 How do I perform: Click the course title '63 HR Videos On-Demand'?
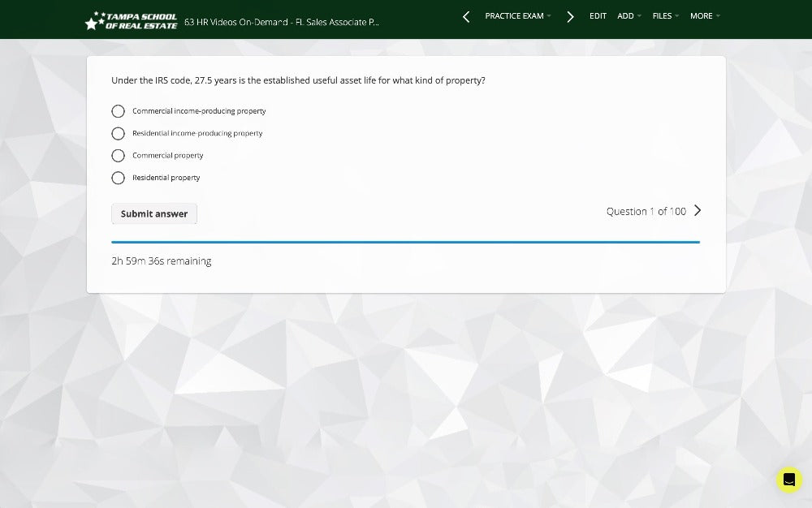point(281,22)
